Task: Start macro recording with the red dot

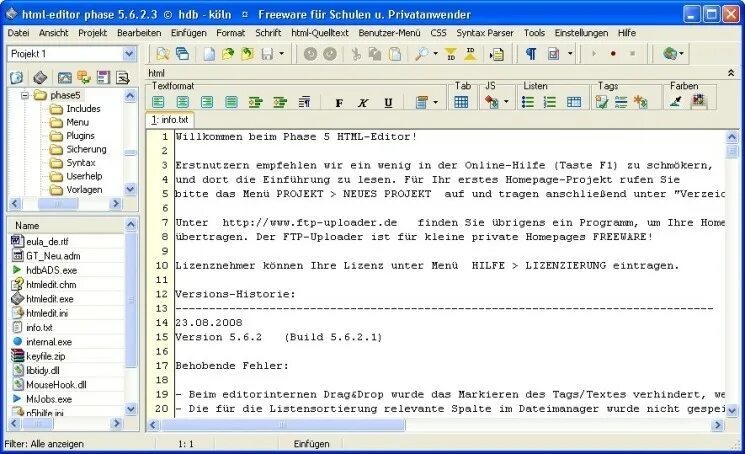Action: [x=613, y=54]
